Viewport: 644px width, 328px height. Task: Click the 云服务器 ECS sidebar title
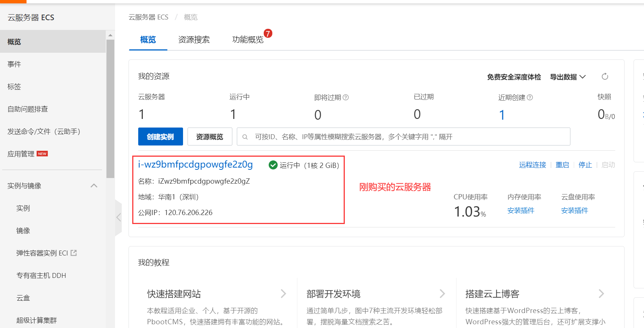point(31,18)
